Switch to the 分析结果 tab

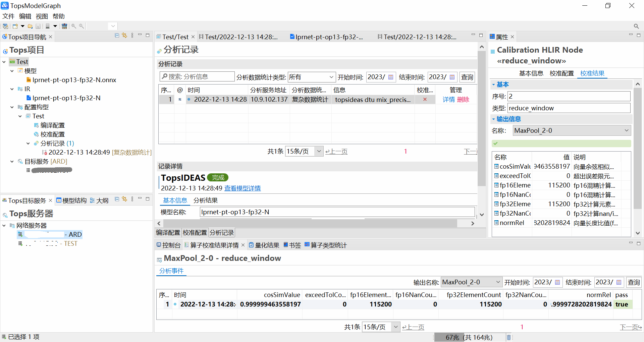coord(206,200)
